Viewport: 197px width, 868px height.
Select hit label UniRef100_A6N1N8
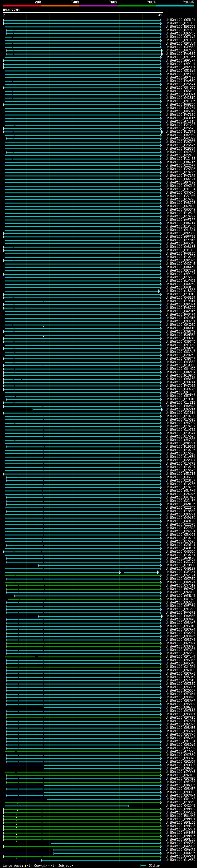180,559
